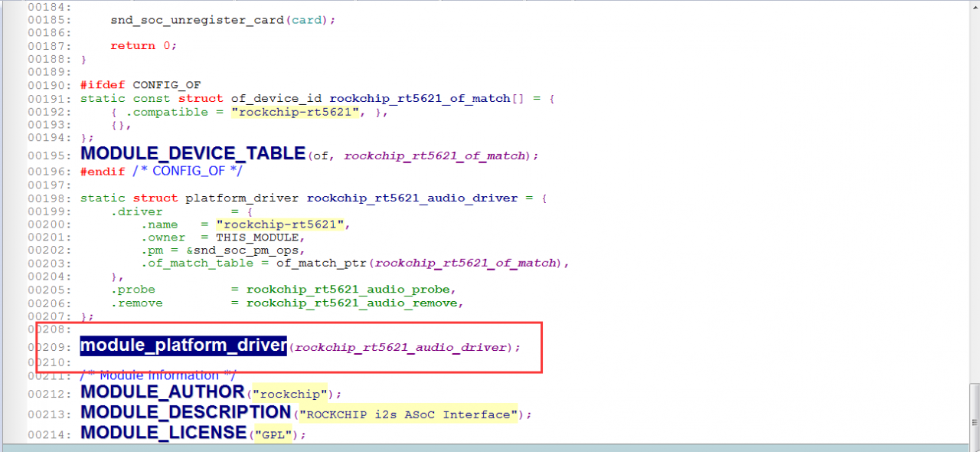Screen dimensions: 980x452
Task: Click the MODULE_LICENSE macro
Action: tap(163, 433)
